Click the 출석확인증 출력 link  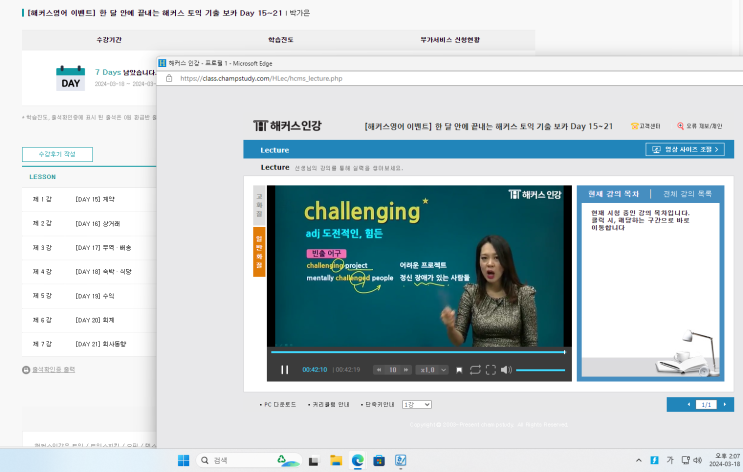click(54, 370)
